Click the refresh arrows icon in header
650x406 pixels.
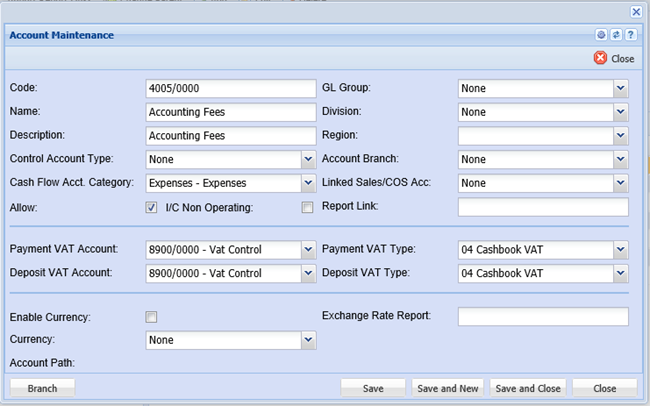[616, 35]
